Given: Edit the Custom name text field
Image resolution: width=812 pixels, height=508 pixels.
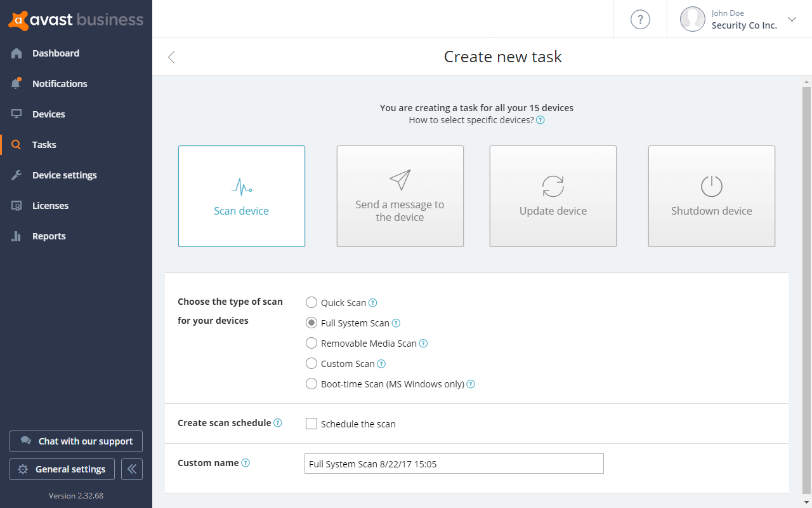Looking at the screenshot, I should [454, 464].
